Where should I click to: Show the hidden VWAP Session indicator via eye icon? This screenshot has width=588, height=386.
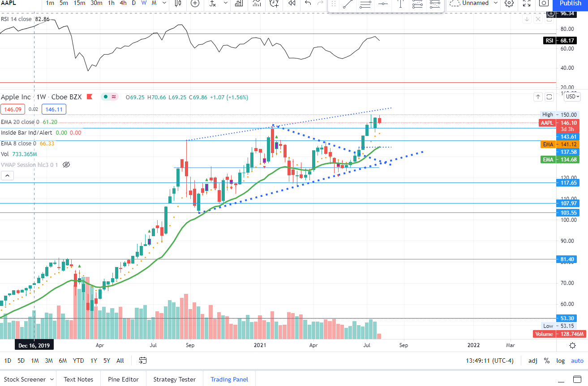tap(66, 165)
